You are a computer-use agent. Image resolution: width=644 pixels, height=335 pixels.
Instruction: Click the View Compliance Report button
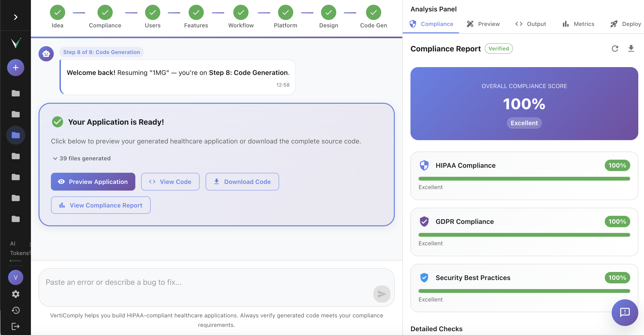[101, 205]
